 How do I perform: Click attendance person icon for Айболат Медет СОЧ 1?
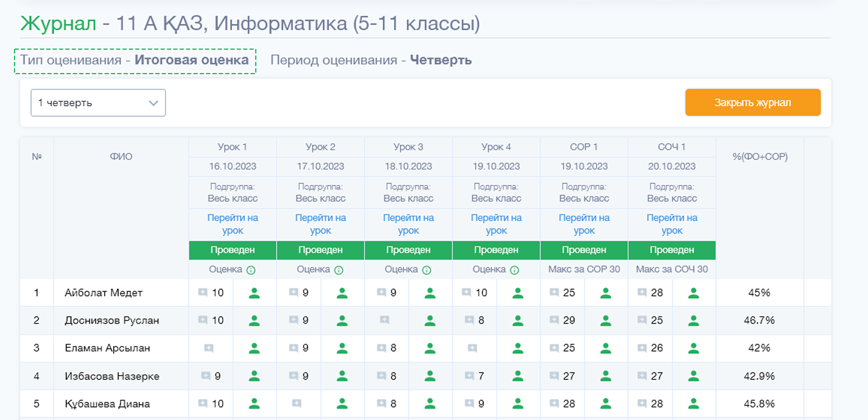click(x=693, y=293)
